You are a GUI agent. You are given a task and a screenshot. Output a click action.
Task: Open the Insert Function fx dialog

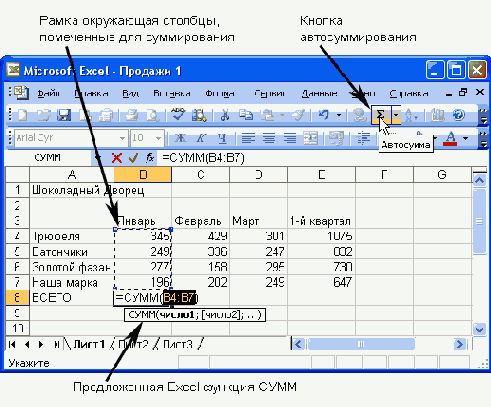[x=150, y=158]
